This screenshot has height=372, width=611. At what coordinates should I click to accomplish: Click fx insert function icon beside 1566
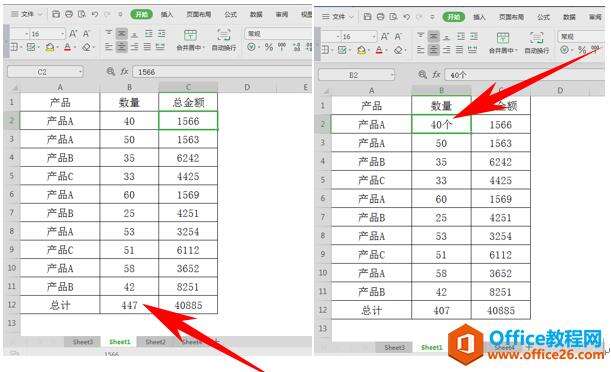pos(124,72)
